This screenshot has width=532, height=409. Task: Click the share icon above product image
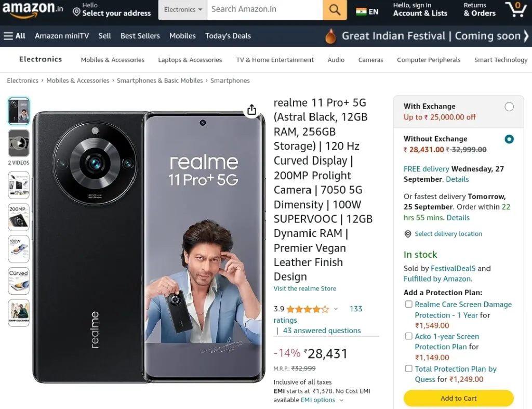pos(252,110)
